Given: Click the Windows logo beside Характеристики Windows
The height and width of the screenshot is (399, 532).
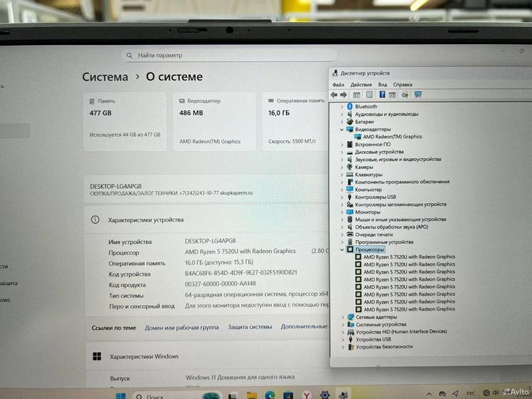Looking at the screenshot, I should point(97,356).
